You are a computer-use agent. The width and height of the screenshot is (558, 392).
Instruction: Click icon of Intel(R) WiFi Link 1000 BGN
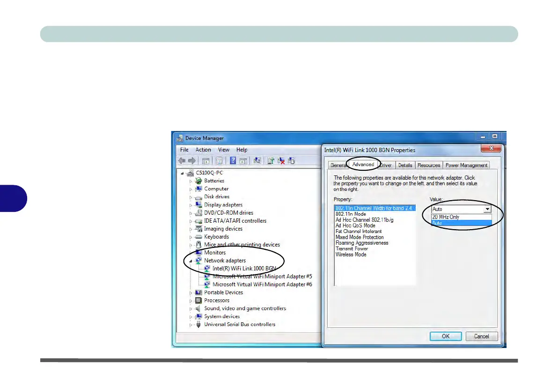[x=207, y=269]
